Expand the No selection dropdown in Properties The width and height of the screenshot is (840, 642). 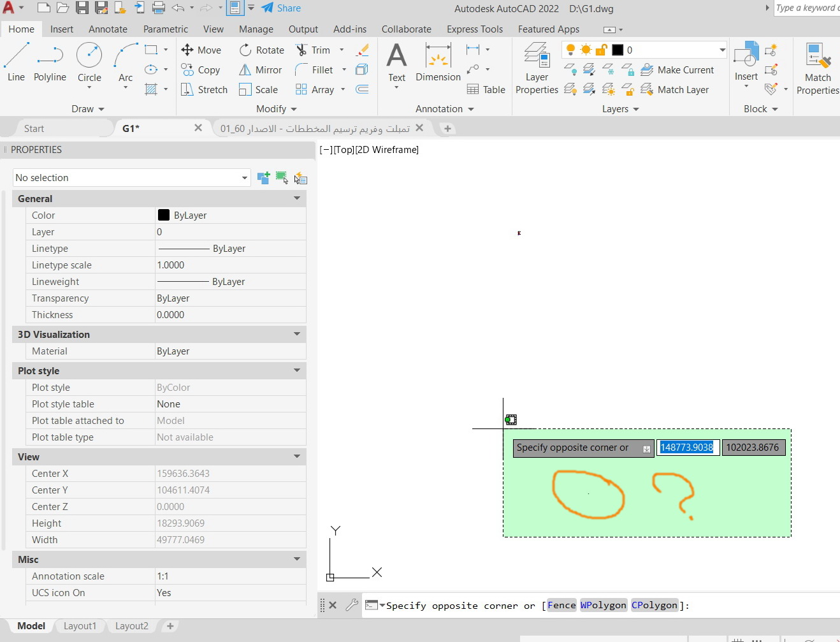pos(245,178)
